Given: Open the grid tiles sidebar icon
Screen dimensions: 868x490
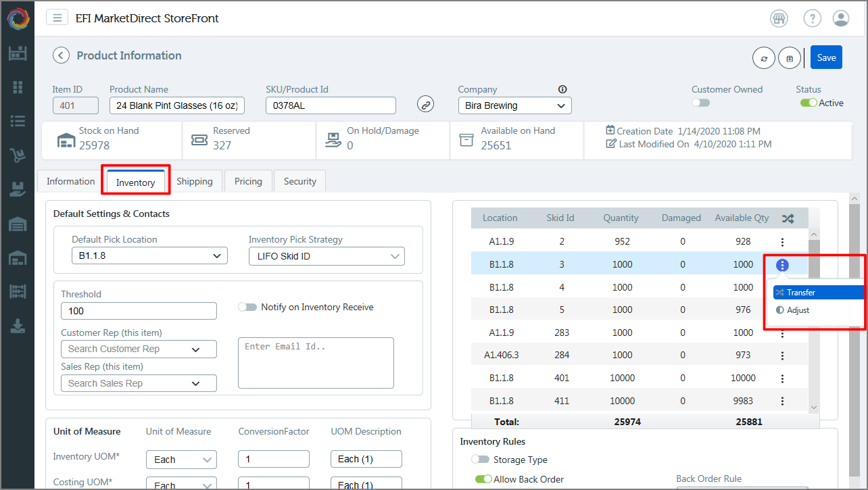Looking at the screenshot, I should [18, 87].
